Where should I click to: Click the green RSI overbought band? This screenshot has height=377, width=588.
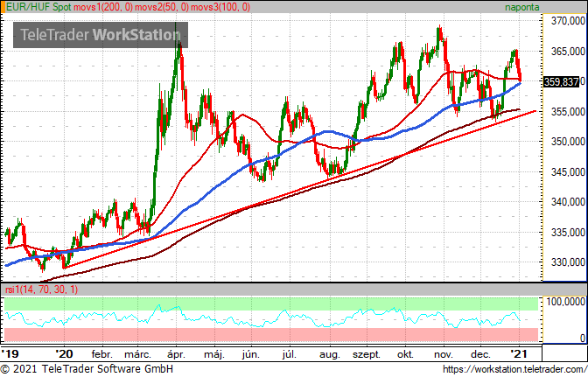(271, 304)
